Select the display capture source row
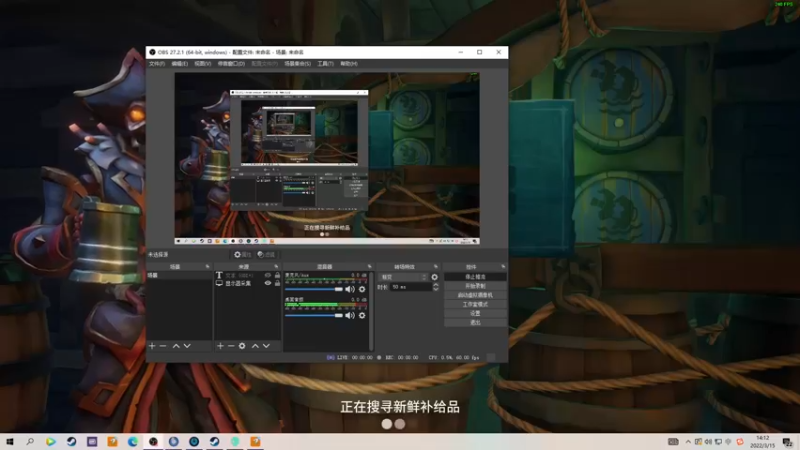800x450 pixels. tap(247, 283)
